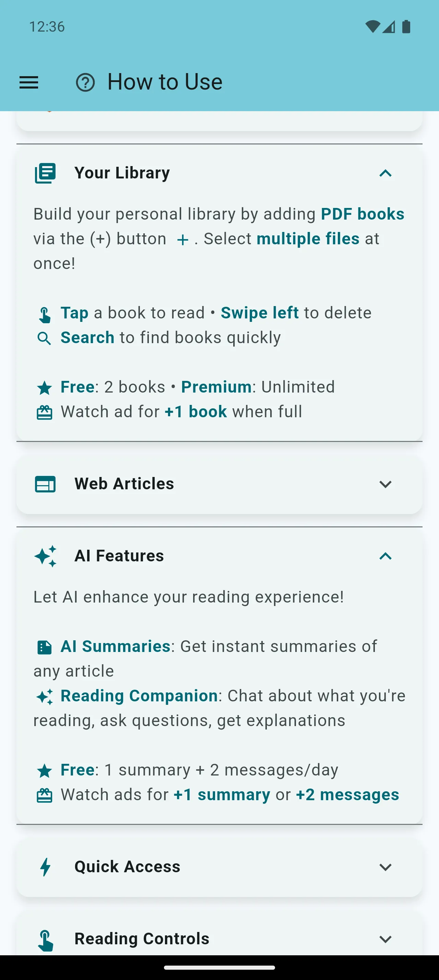Viewport: 439px width, 980px height.
Task: Select the Reading Controls touch gesture icon
Action: (45, 938)
